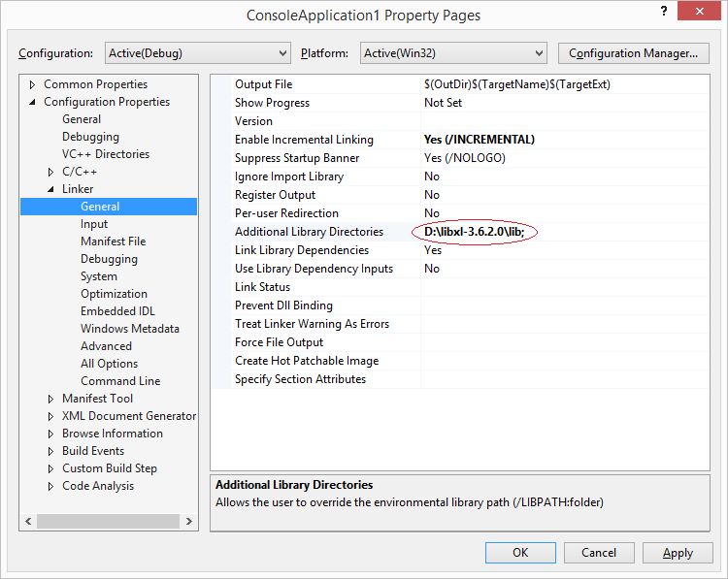Screen dimensions: 728x579
Task: Click the OK button
Action: click(520, 553)
